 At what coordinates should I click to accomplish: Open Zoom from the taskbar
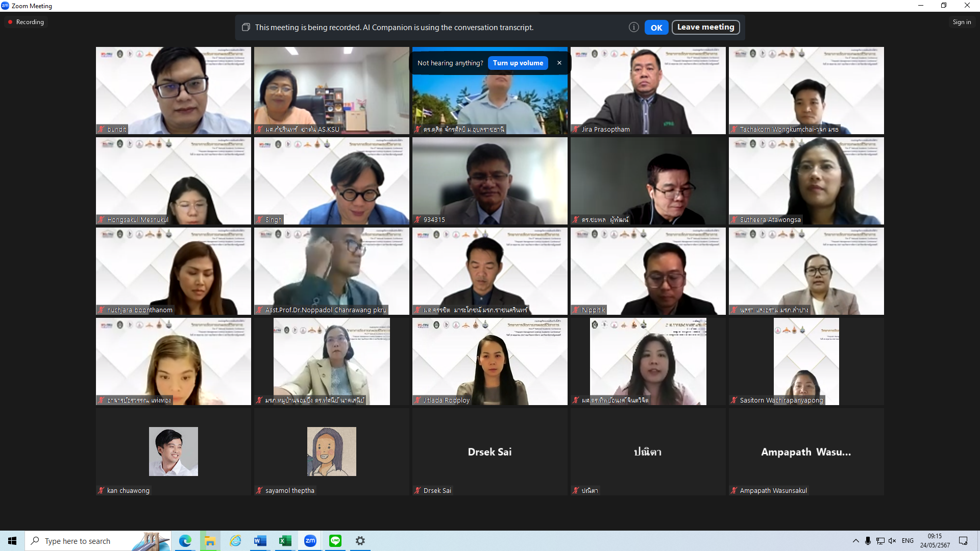click(x=310, y=541)
